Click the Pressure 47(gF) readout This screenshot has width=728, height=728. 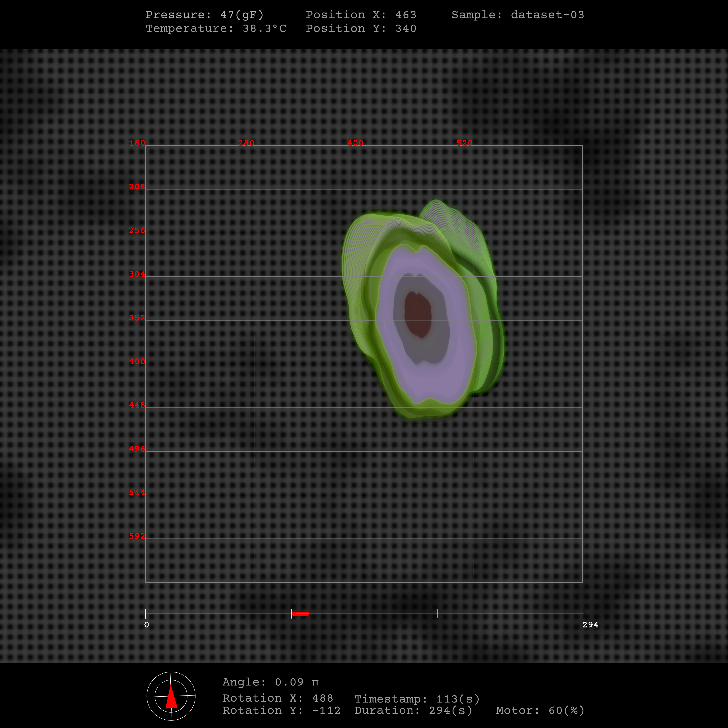click(205, 15)
